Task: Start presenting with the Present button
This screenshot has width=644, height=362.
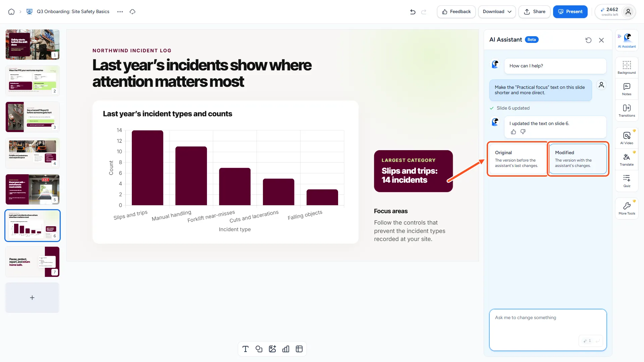Action: 570,12
